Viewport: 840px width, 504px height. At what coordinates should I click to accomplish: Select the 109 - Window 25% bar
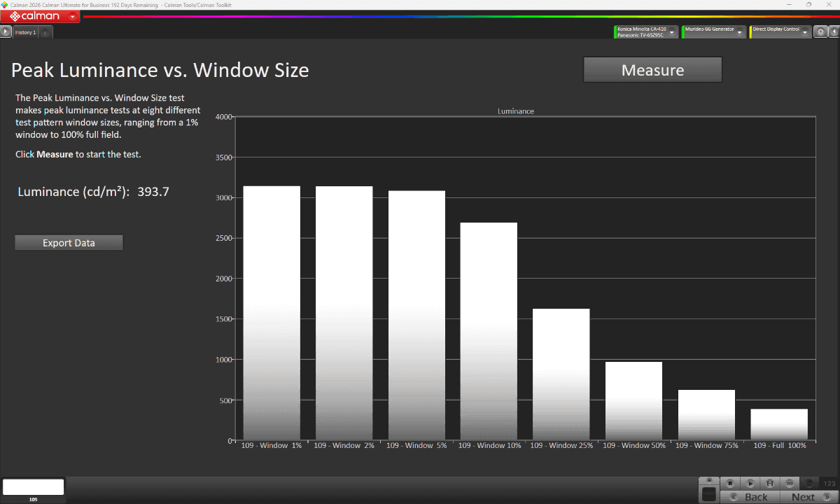click(561, 374)
